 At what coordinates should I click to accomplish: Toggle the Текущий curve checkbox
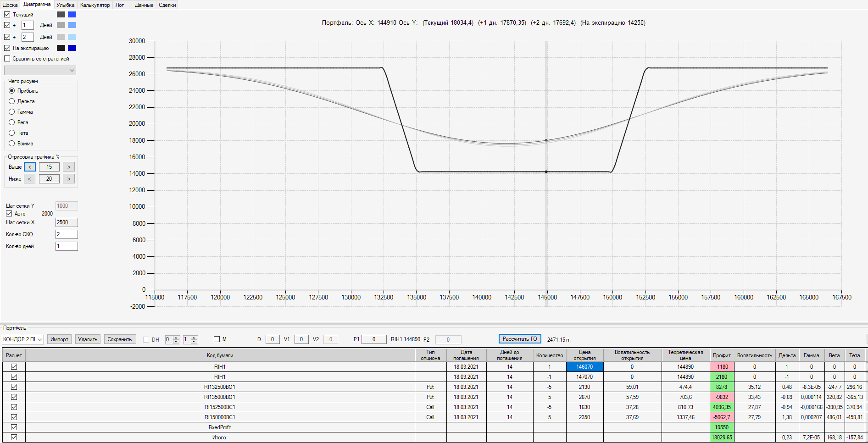pyautogui.click(x=7, y=15)
